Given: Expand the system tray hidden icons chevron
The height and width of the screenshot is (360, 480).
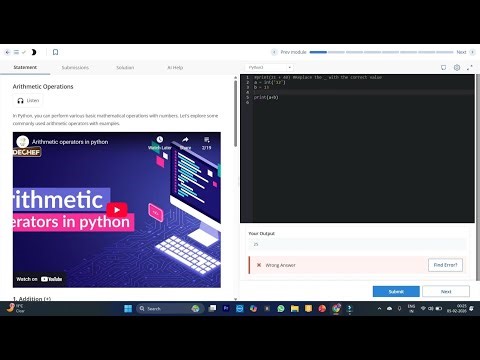Looking at the screenshot, I should 379,309.
